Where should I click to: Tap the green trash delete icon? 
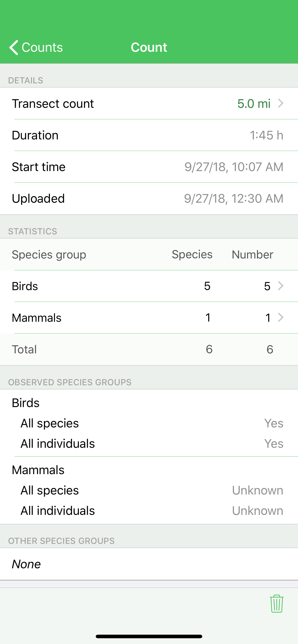tap(276, 604)
